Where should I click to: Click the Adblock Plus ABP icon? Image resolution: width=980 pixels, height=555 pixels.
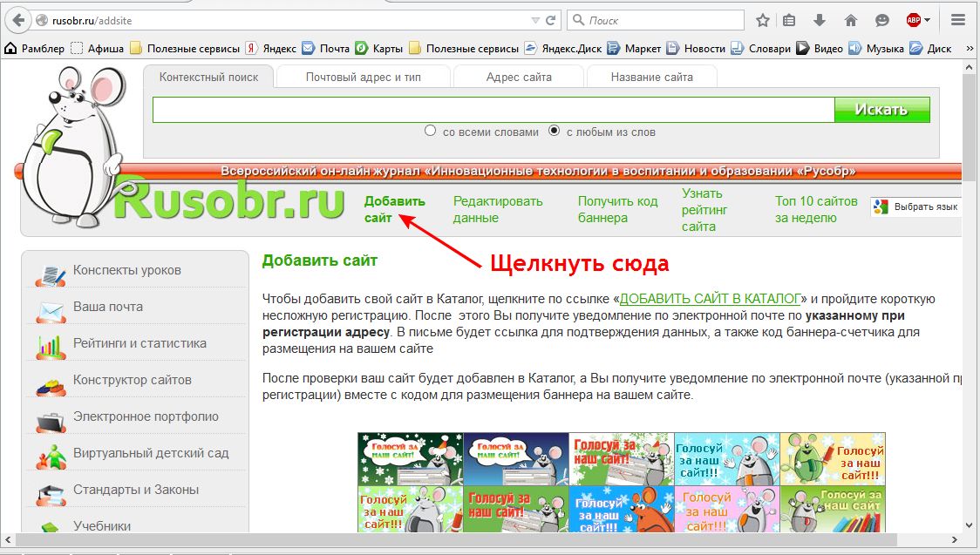913,20
